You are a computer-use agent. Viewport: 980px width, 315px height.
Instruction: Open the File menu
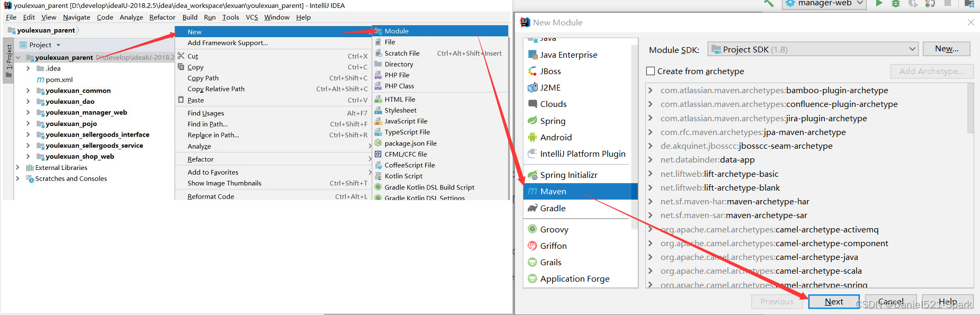click(x=11, y=17)
